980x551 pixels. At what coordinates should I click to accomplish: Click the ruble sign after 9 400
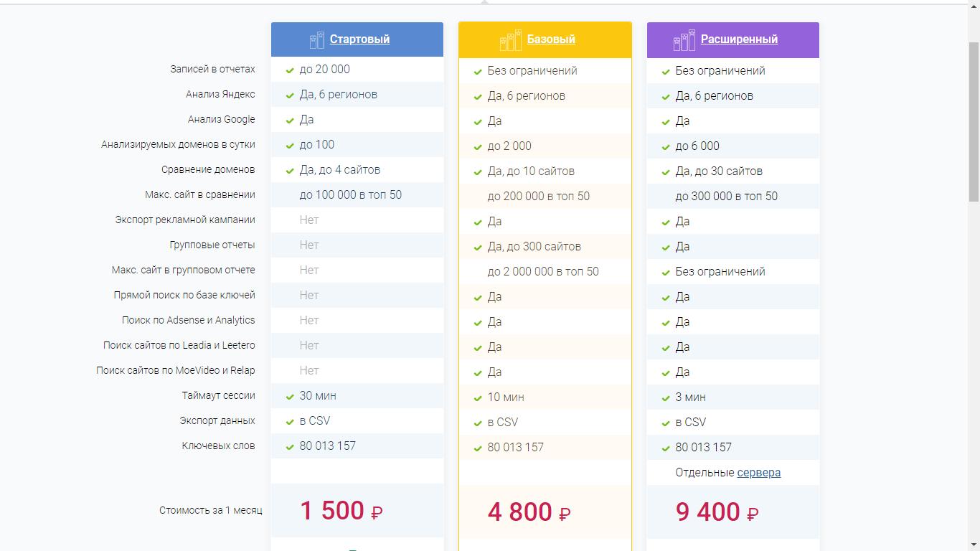point(753,514)
